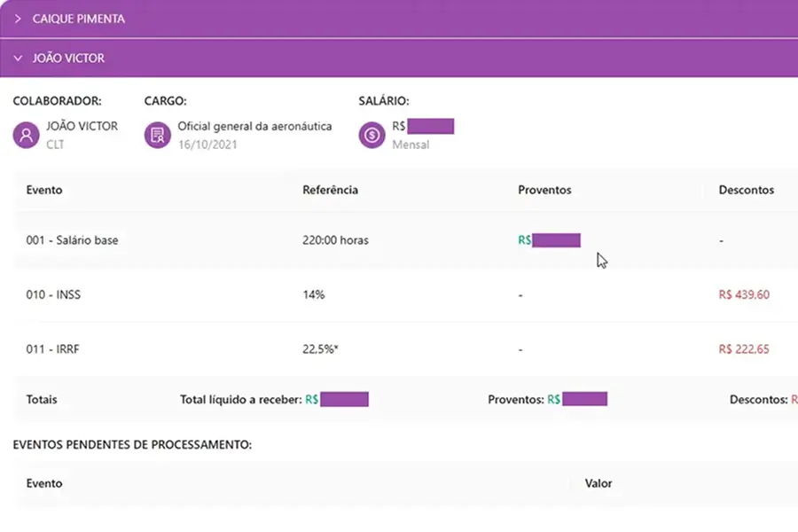
Task: Click the Valor column header in pending events
Action: (x=598, y=483)
